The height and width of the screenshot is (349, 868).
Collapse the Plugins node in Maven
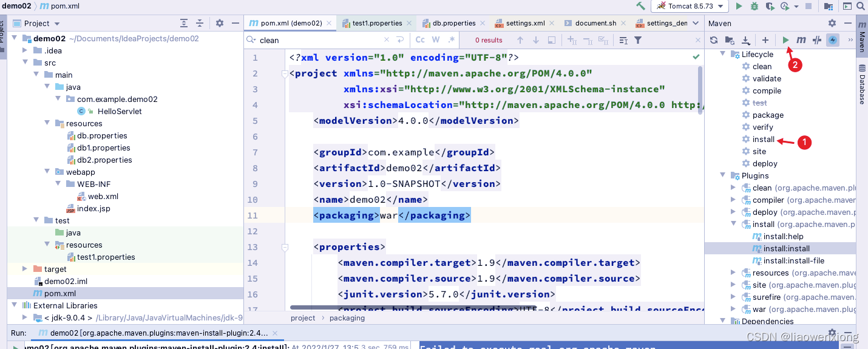pyautogui.click(x=723, y=175)
